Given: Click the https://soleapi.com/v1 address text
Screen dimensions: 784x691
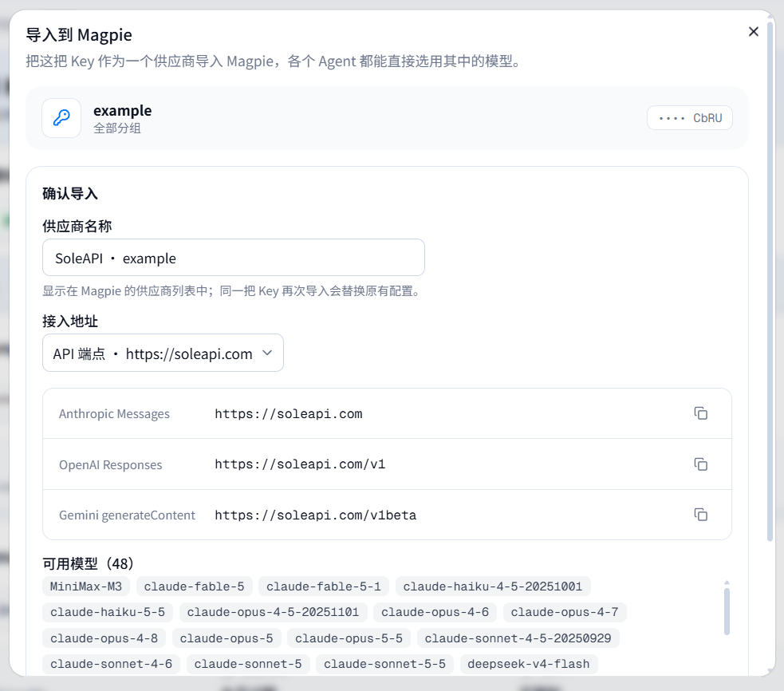Looking at the screenshot, I should pos(300,464).
